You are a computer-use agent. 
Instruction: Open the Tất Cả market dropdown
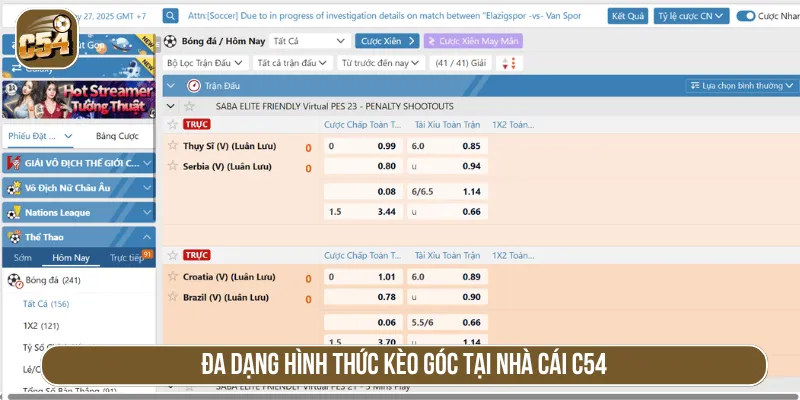coord(310,41)
